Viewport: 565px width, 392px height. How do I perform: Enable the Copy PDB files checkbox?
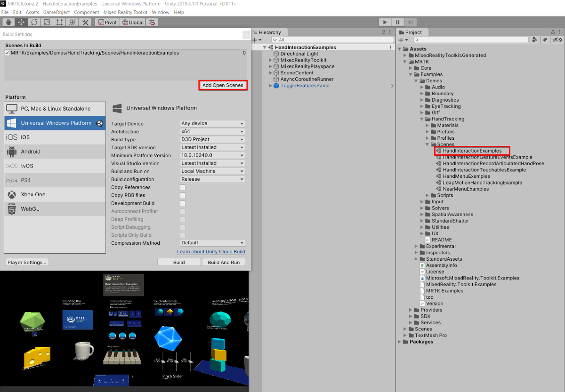(x=183, y=195)
